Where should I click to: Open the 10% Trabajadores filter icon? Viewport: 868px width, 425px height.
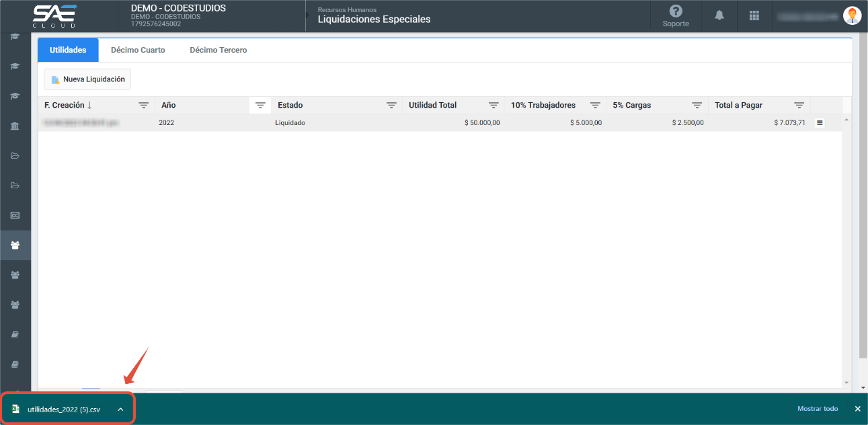point(595,106)
